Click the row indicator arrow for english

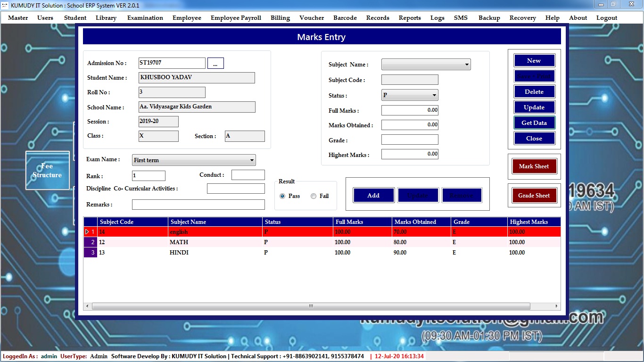pyautogui.click(x=87, y=232)
